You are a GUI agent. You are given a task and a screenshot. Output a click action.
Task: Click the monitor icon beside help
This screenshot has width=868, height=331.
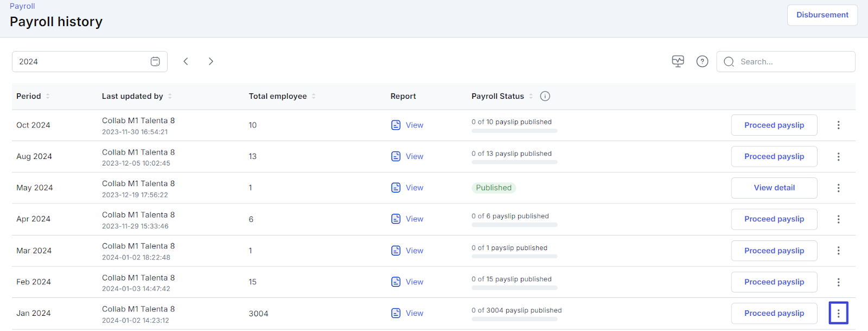point(678,61)
